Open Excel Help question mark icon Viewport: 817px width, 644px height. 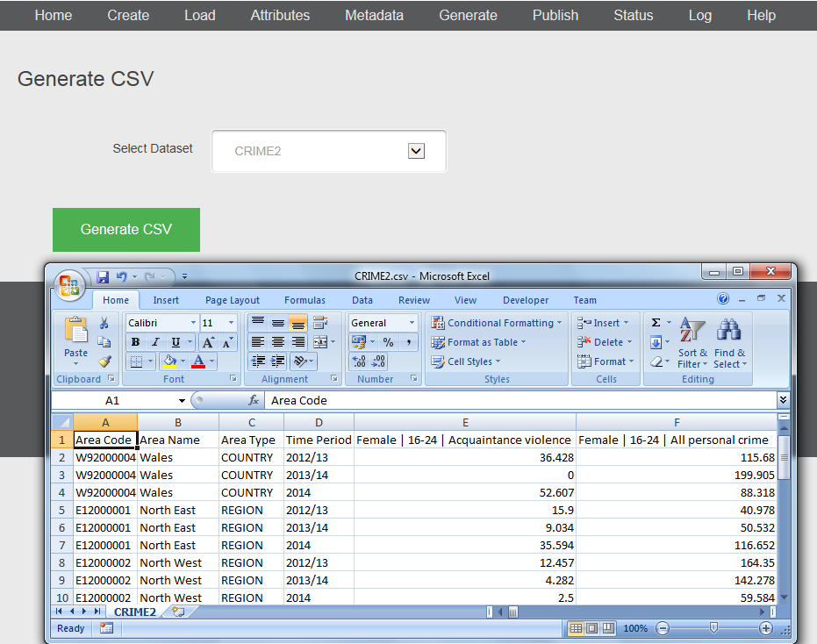click(723, 298)
